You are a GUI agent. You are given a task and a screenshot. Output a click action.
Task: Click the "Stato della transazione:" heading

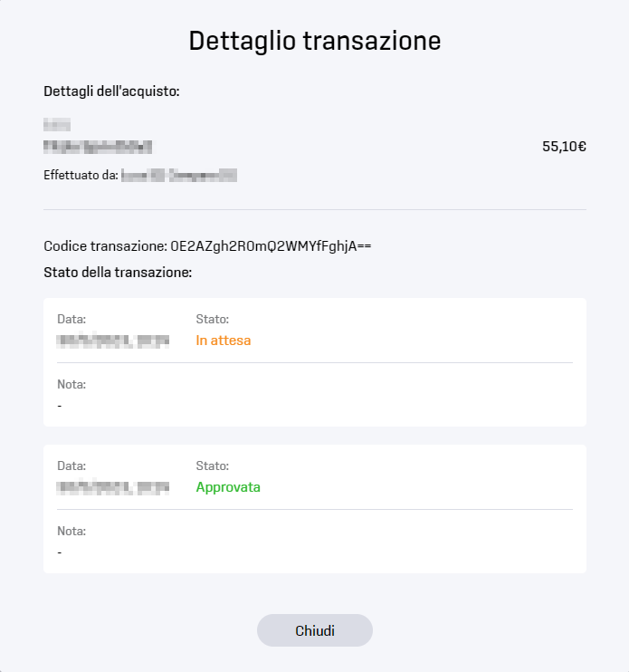pos(118,273)
